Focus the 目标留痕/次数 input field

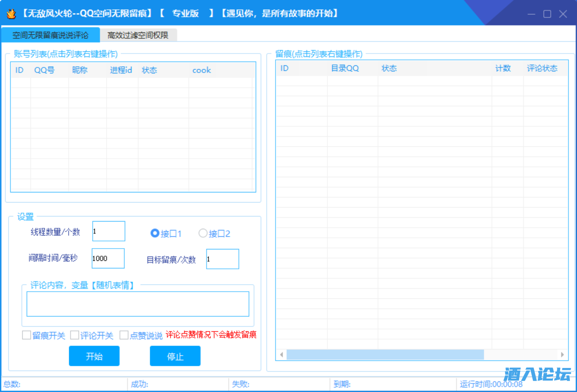222,259
